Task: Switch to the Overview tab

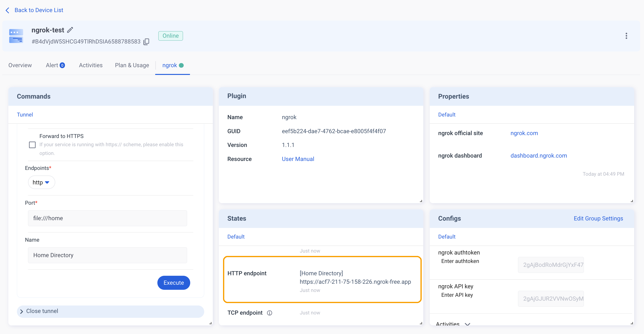Action: coord(20,65)
